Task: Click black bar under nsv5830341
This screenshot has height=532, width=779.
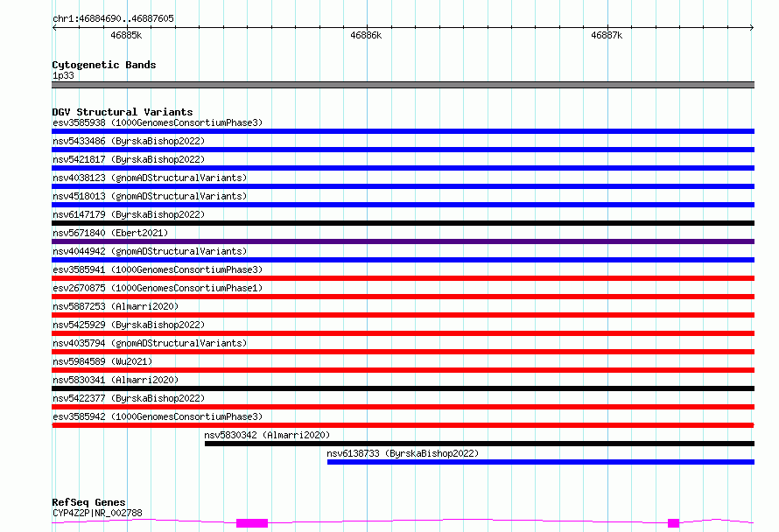Action: coord(403,388)
